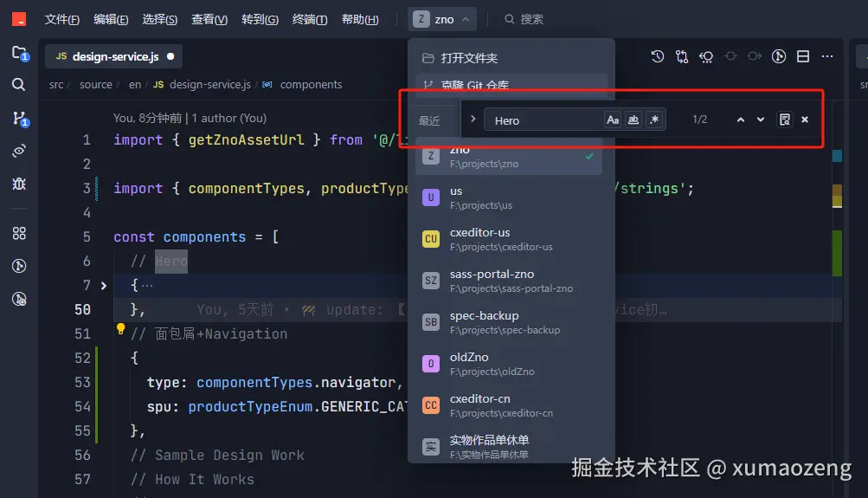Go to next change icon in editor toolbar
The image size is (868, 498).
pyautogui.click(x=755, y=56)
